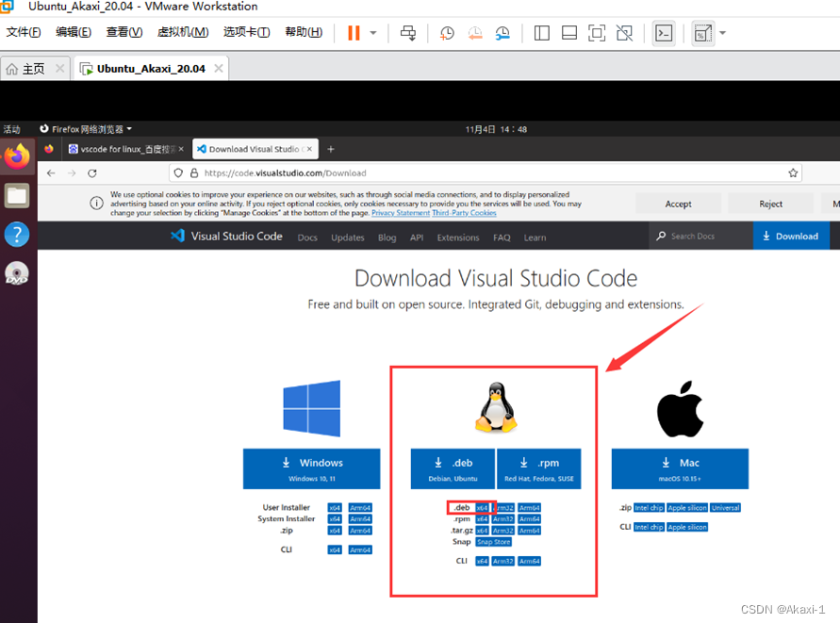Open a new Firefox tab with plus icon

(331, 150)
